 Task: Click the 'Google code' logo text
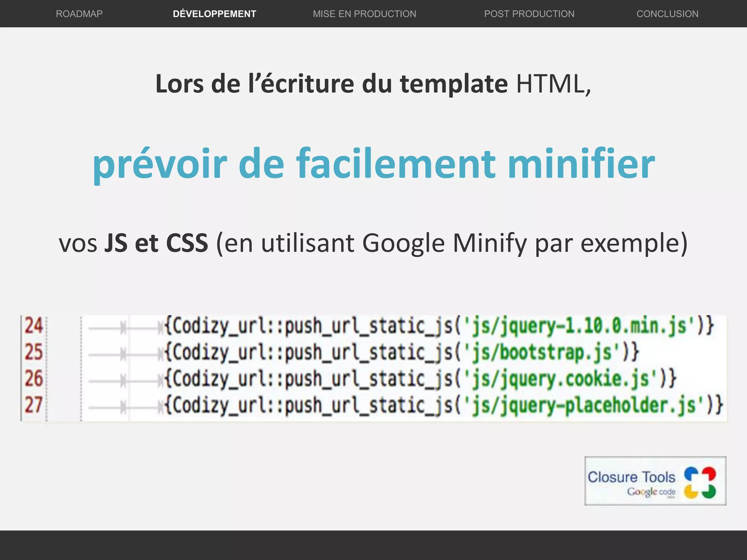coord(651,492)
